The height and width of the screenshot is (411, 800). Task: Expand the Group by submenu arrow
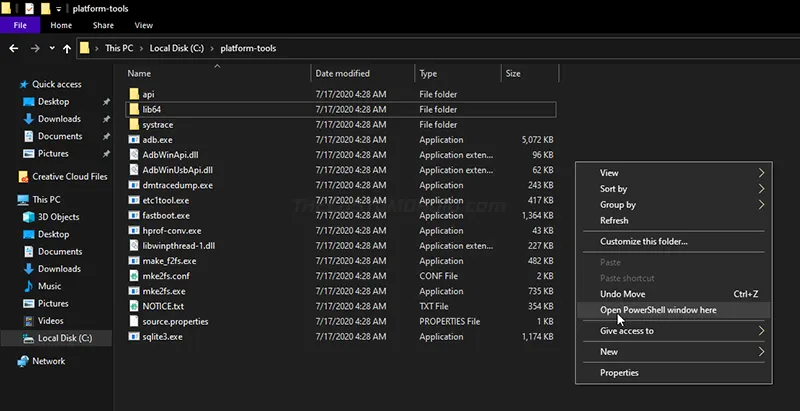point(761,204)
